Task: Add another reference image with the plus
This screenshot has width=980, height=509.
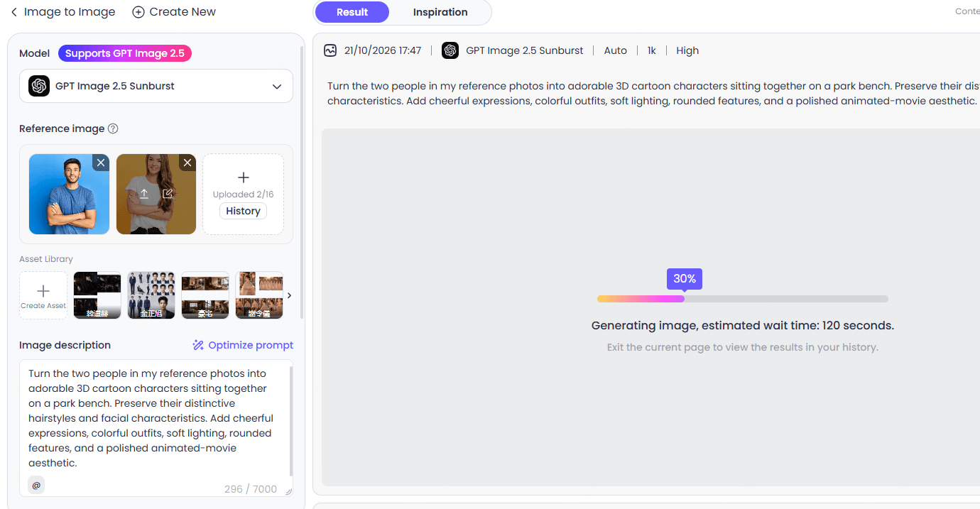Action: pyautogui.click(x=243, y=177)
